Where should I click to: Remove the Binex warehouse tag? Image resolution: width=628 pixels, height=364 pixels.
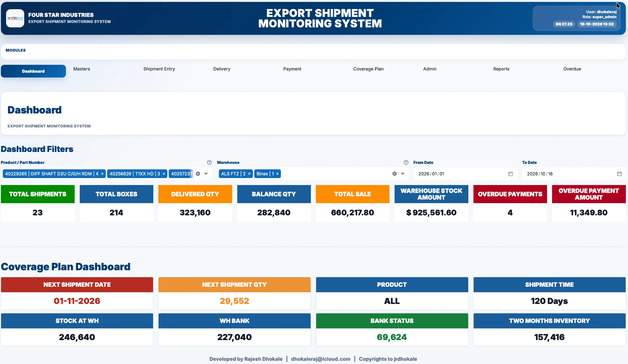278,174
